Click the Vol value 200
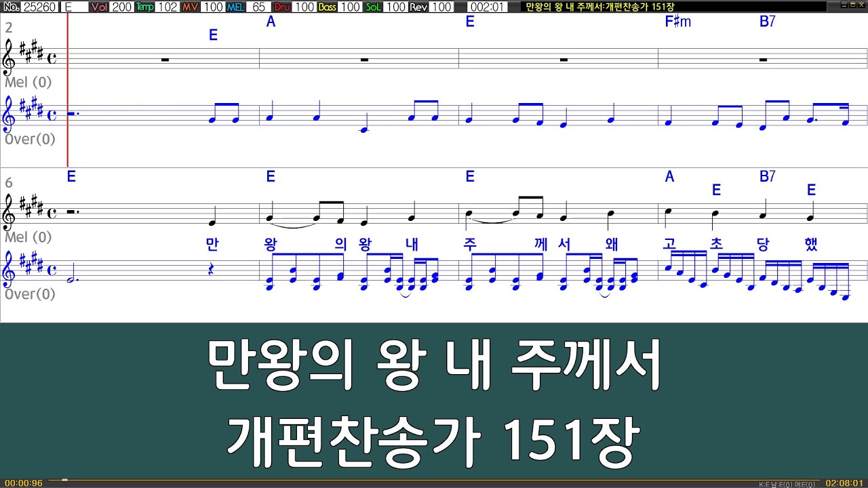 [x=121, y=7]
